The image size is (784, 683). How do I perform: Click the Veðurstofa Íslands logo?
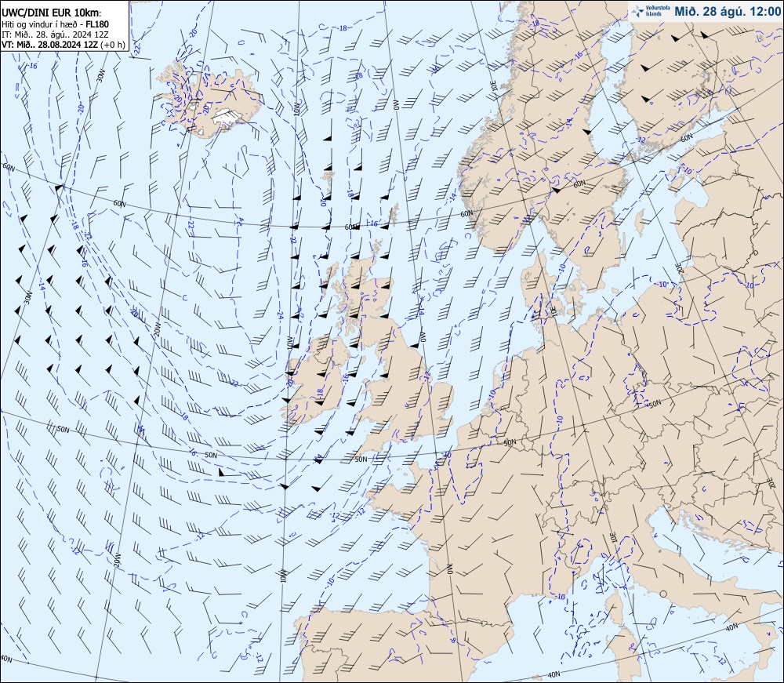click(x=651, y=11)
